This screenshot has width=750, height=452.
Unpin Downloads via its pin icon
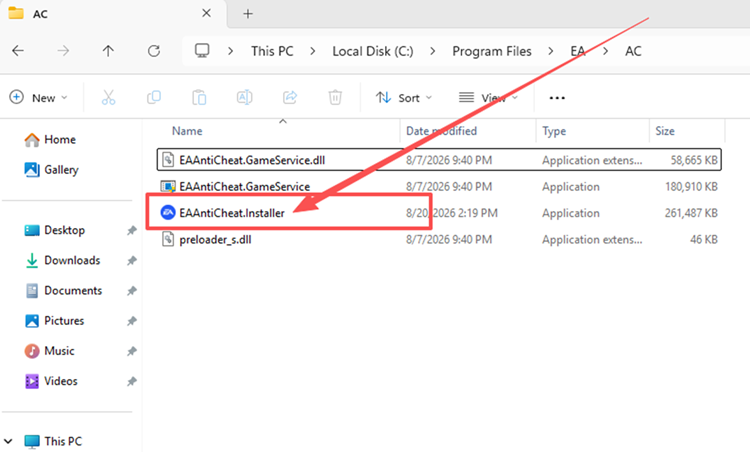pyautogui.click(x=132, y=261)
